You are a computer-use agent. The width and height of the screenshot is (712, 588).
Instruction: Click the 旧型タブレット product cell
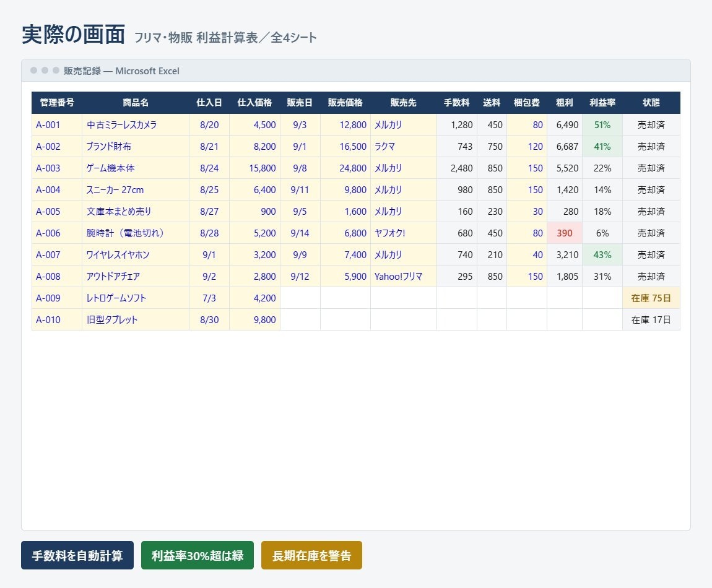pyautogui.click(x=136, y=319)
